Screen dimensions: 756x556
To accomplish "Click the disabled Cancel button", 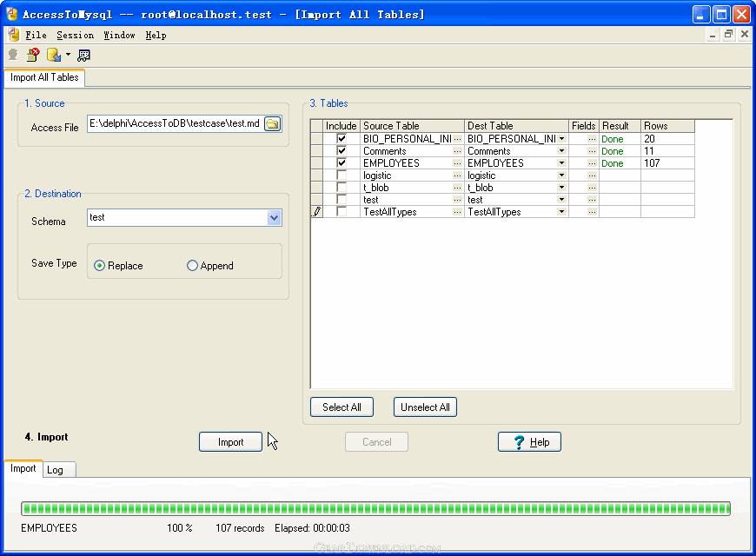I will 376,442.
